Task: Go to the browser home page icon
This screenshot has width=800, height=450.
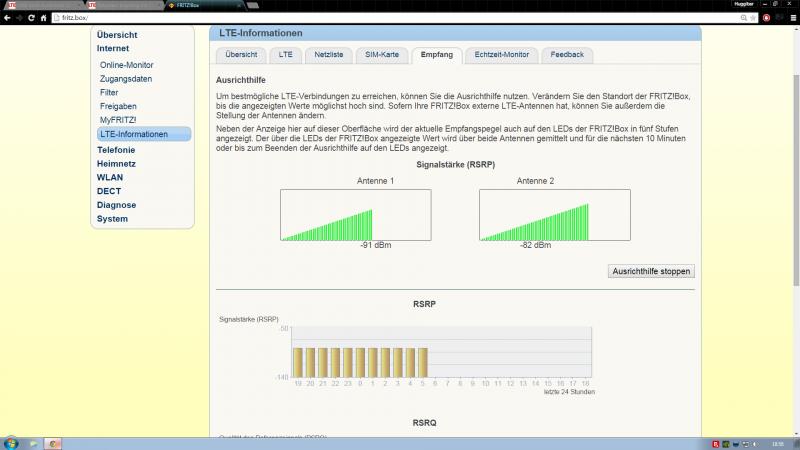Action: 43,18
